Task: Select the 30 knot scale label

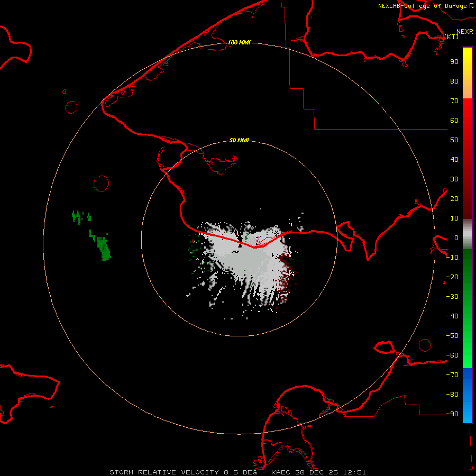Action: pos(454,179)
